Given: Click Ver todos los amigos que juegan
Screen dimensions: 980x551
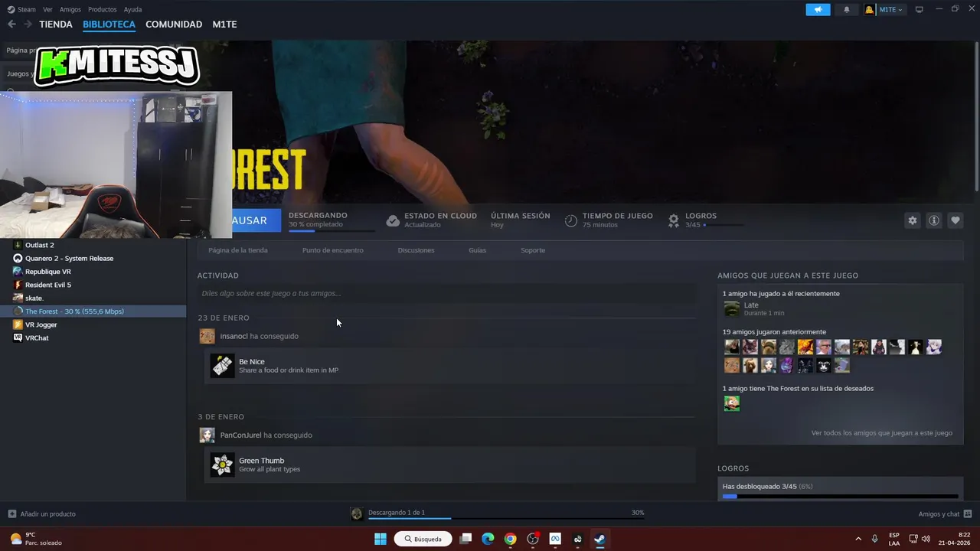Looking at the screenshot, I should (x=881, y=433).
